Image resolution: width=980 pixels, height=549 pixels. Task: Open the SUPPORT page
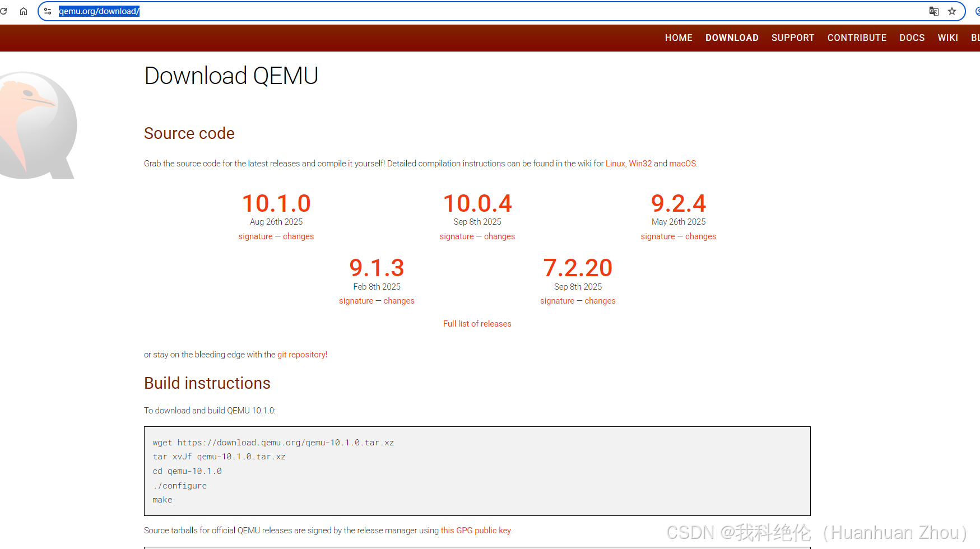pyautogui.click(x=793, y=38)
